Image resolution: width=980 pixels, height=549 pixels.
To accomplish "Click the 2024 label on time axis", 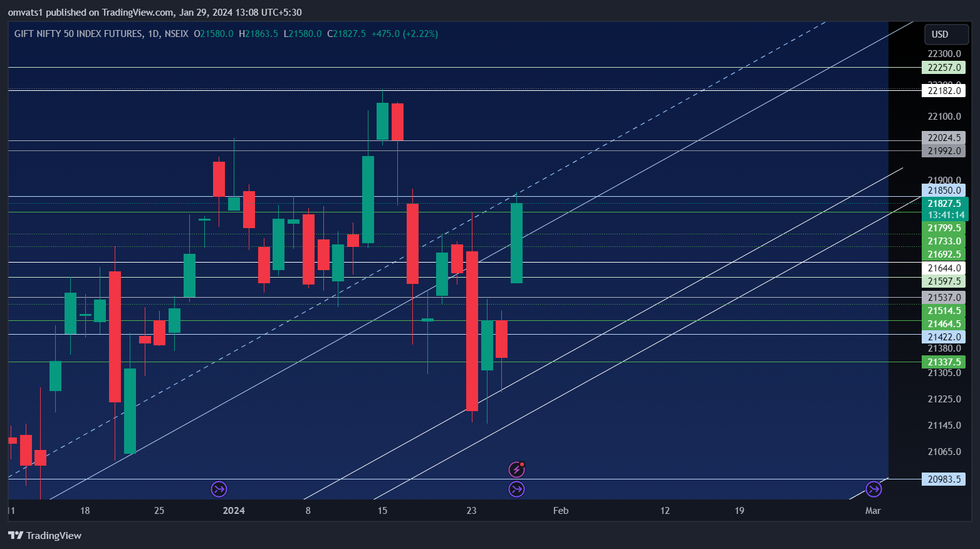I will [234, 511].
